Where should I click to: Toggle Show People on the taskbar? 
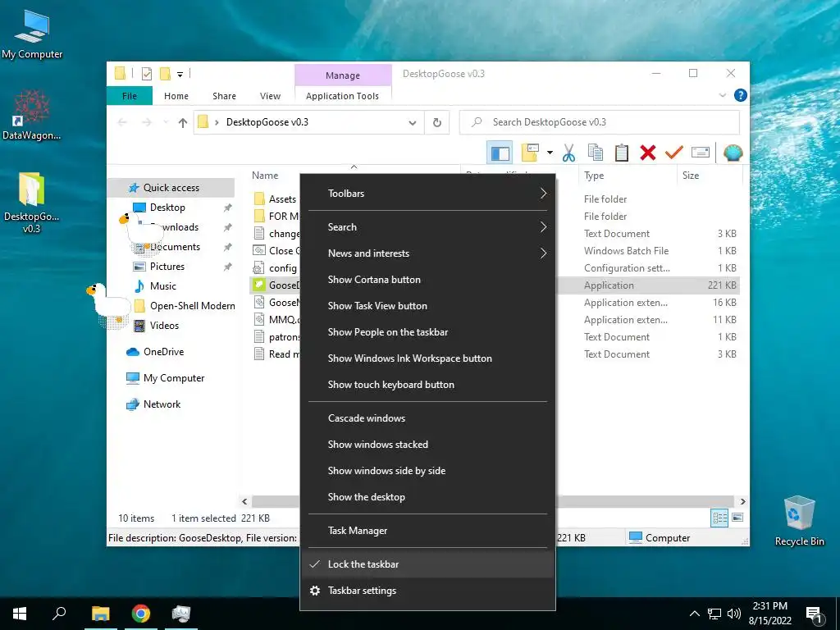(x=427, y=332)
